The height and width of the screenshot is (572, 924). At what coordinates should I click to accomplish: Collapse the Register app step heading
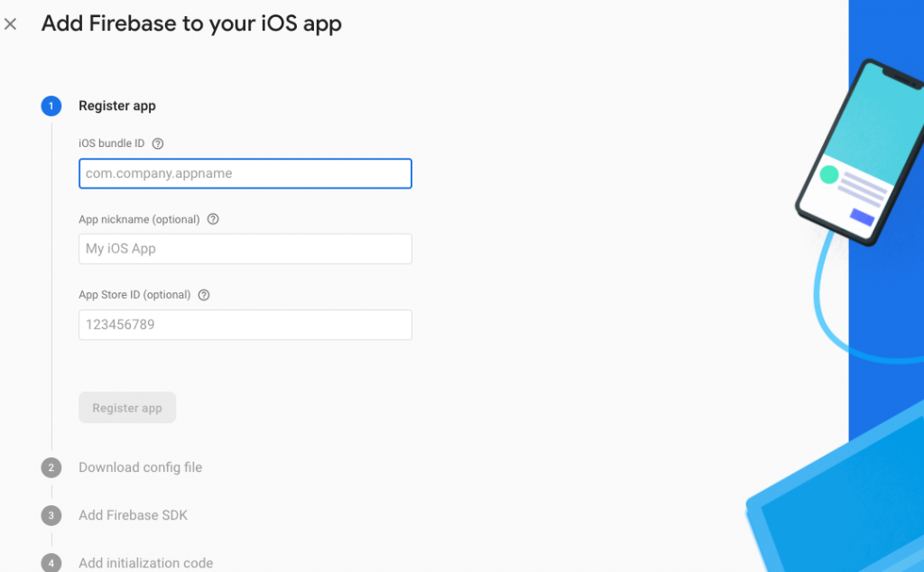tap(117, 106)
